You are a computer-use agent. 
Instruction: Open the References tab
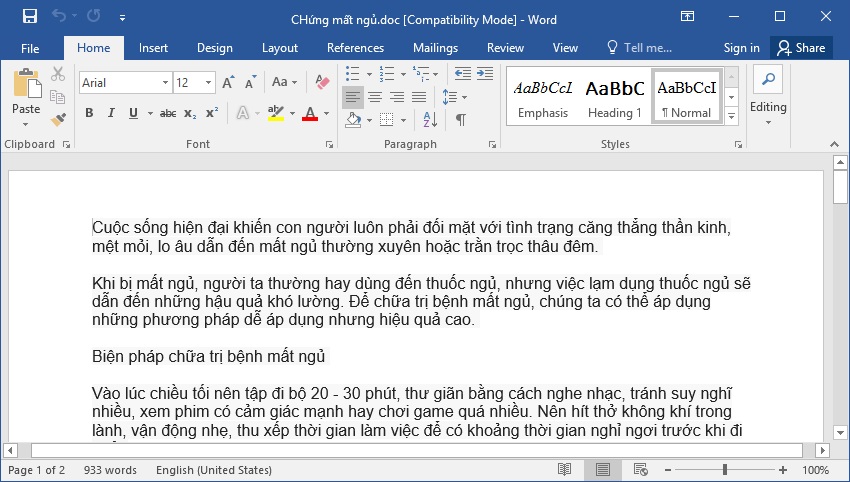[x=355, y=48]
